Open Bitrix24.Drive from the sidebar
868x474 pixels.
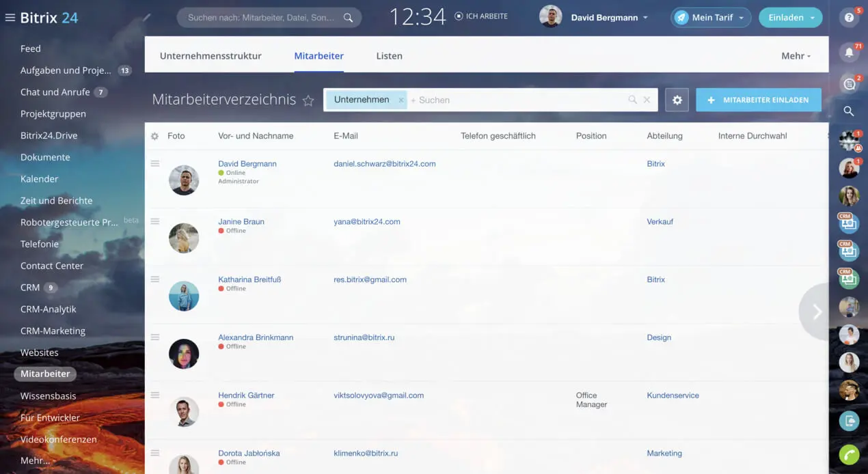tap(49, 135)
